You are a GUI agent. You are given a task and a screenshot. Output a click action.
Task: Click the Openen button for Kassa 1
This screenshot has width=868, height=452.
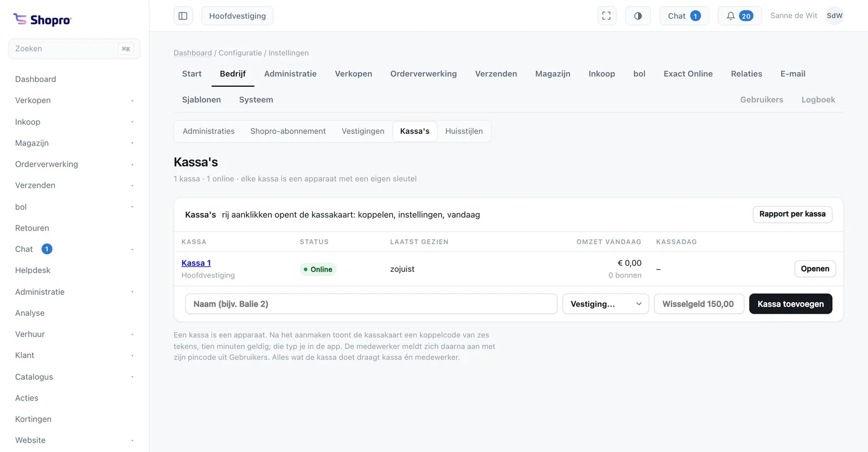(x=815, y=269)
